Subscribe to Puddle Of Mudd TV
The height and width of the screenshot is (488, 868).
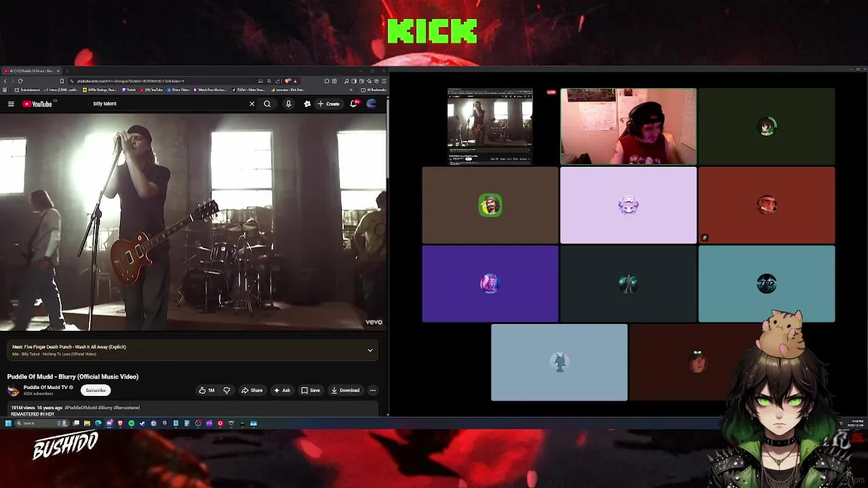click(x=96, y=390)
